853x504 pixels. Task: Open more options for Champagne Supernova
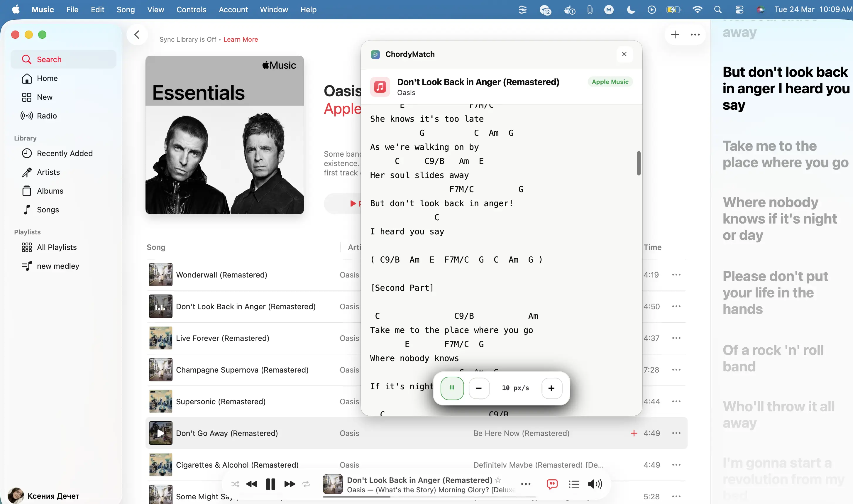point(676,370)
